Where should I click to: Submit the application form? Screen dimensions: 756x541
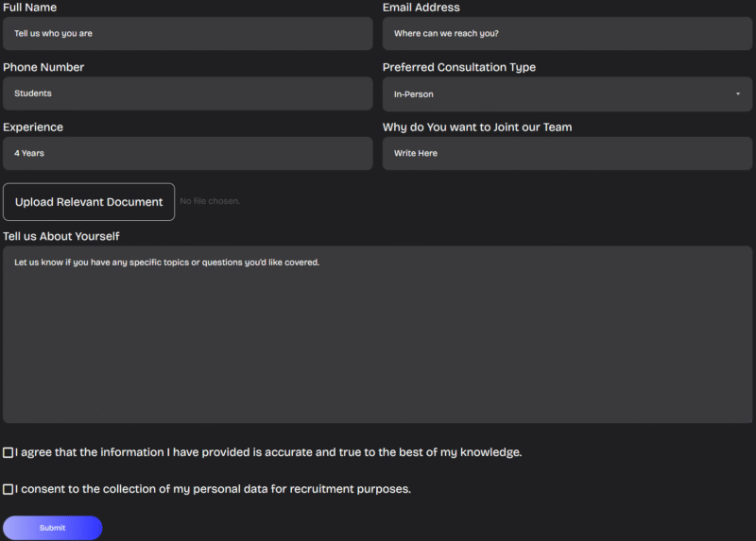point(52,528)
